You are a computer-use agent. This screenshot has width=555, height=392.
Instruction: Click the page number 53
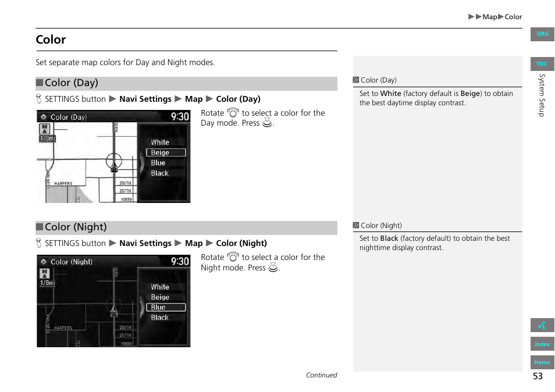[538, 376]
